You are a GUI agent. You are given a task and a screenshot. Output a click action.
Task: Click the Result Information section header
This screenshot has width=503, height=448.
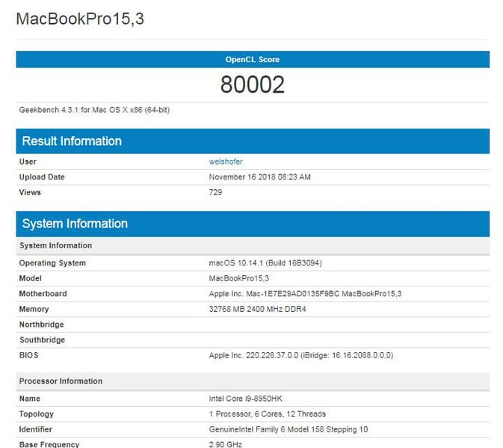[253, 141]
